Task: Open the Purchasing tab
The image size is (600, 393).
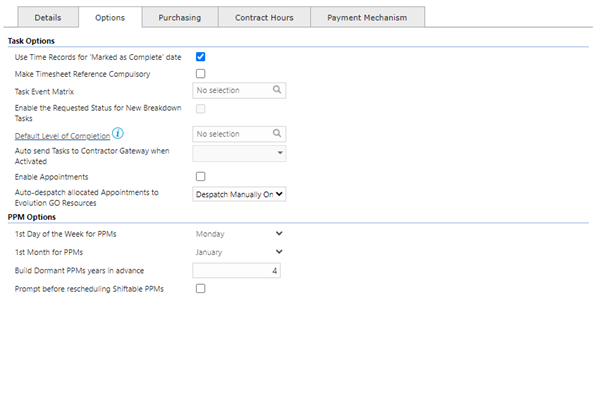Action: (180, 18)
